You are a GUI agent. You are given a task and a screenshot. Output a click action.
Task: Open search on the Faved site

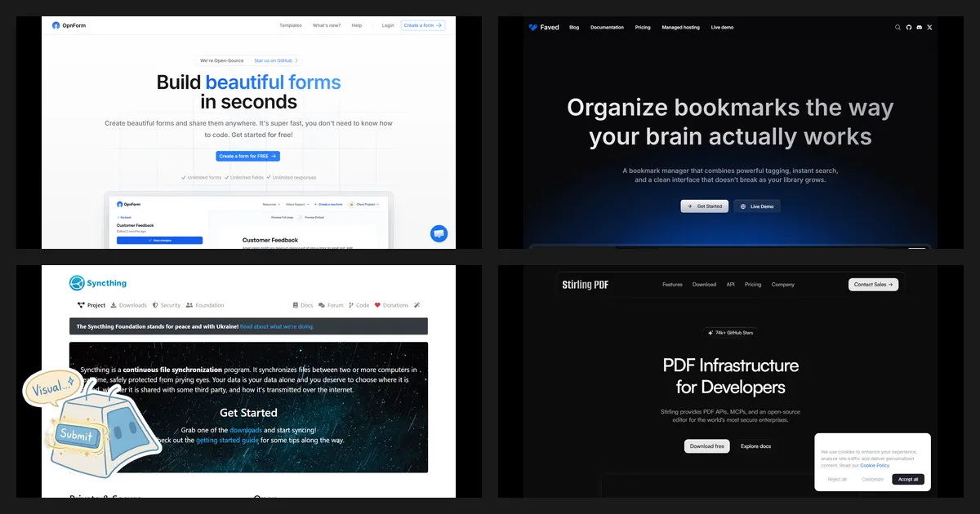tap(898, 27)
